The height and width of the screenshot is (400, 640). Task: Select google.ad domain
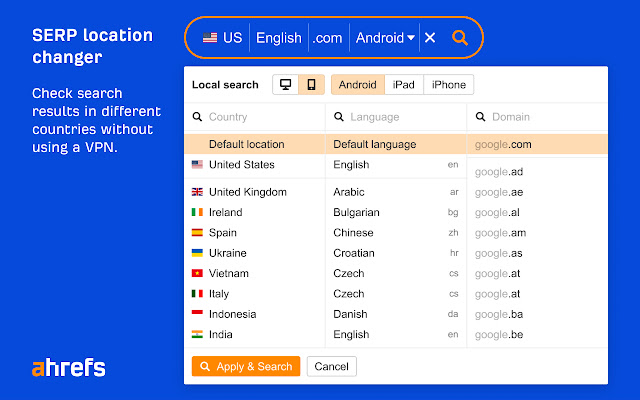point(537,172)
